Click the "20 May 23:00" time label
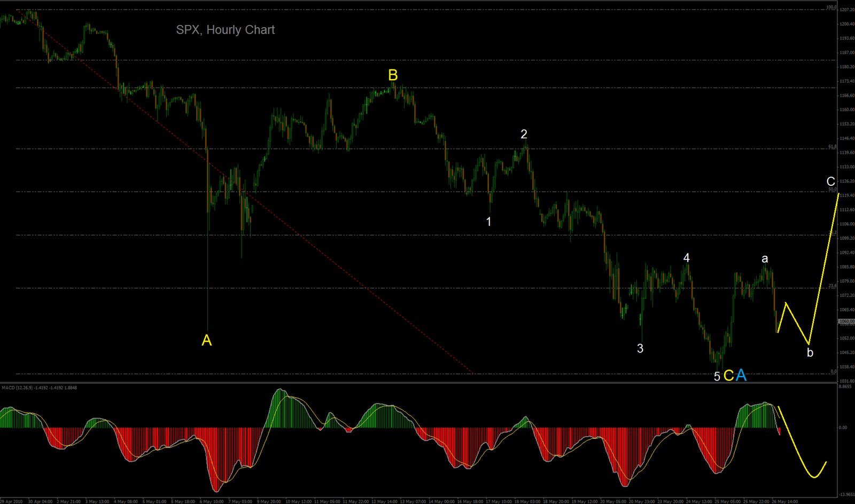 click(x=642, y=501)
